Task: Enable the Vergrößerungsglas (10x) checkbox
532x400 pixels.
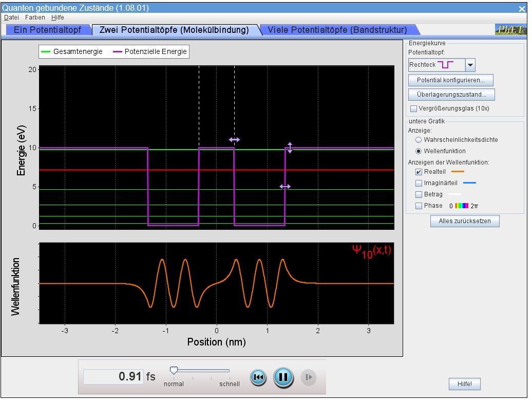Action: [413, 108]
